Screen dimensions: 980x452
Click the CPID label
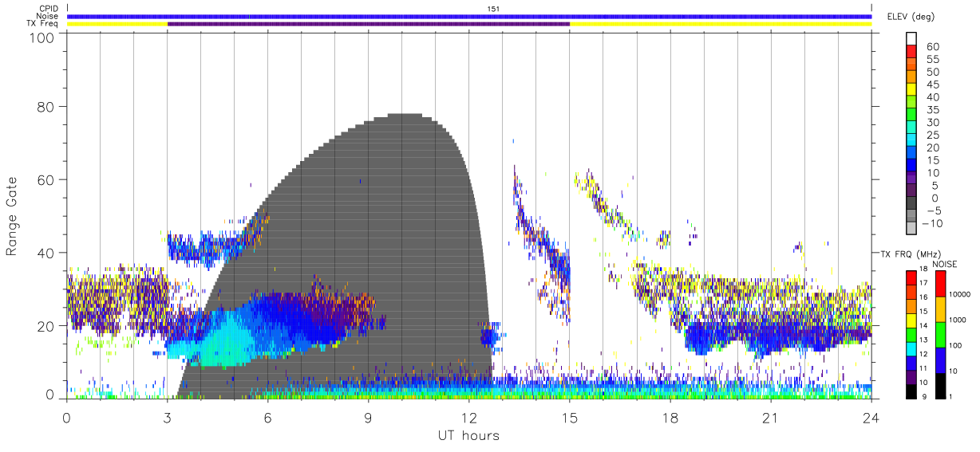pyautogui.click(x=49, y=9)
